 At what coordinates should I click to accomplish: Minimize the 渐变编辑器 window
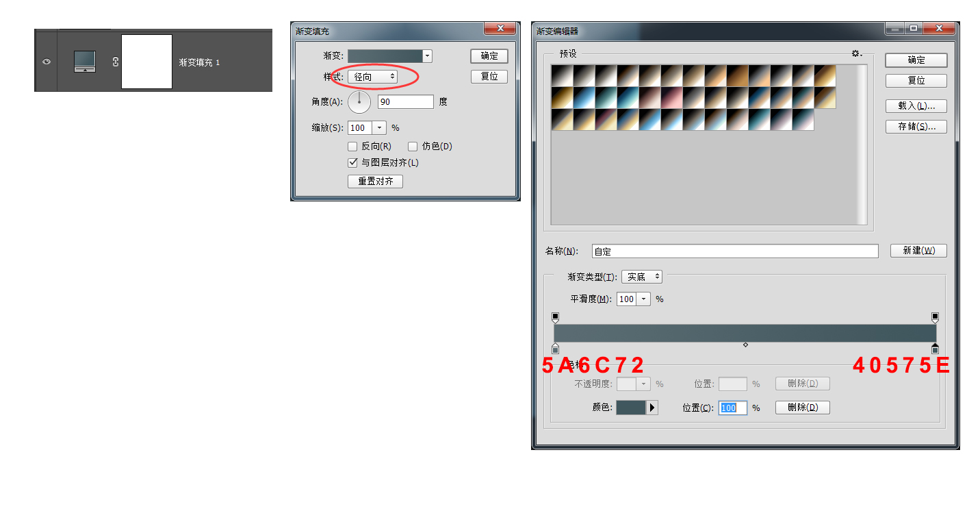click(893, 28)
